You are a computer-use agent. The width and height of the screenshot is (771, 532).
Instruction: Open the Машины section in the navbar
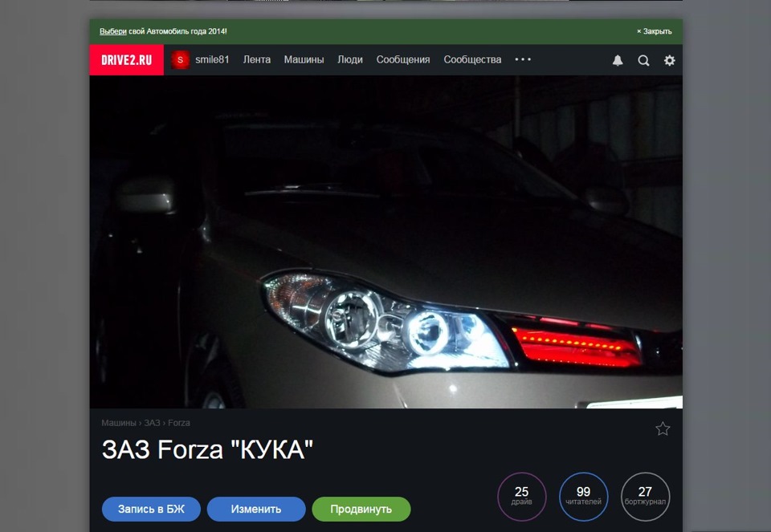[x=304, y=59]
